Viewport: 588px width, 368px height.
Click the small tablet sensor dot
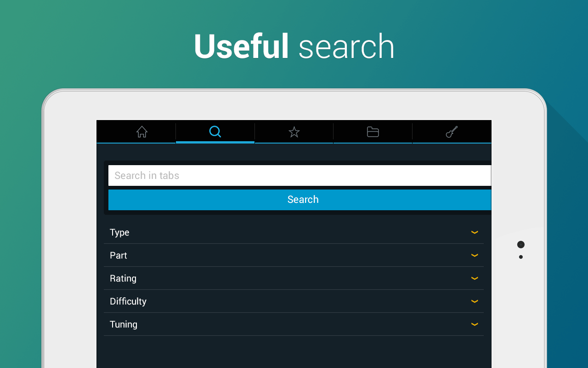click(x=520, y=257)
